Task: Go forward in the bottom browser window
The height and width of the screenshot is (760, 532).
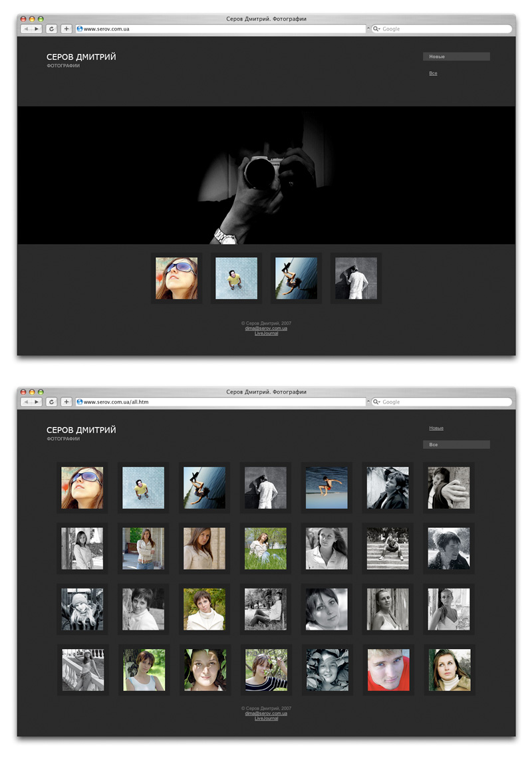Action: pyautogui.click(x=37, y=402)
